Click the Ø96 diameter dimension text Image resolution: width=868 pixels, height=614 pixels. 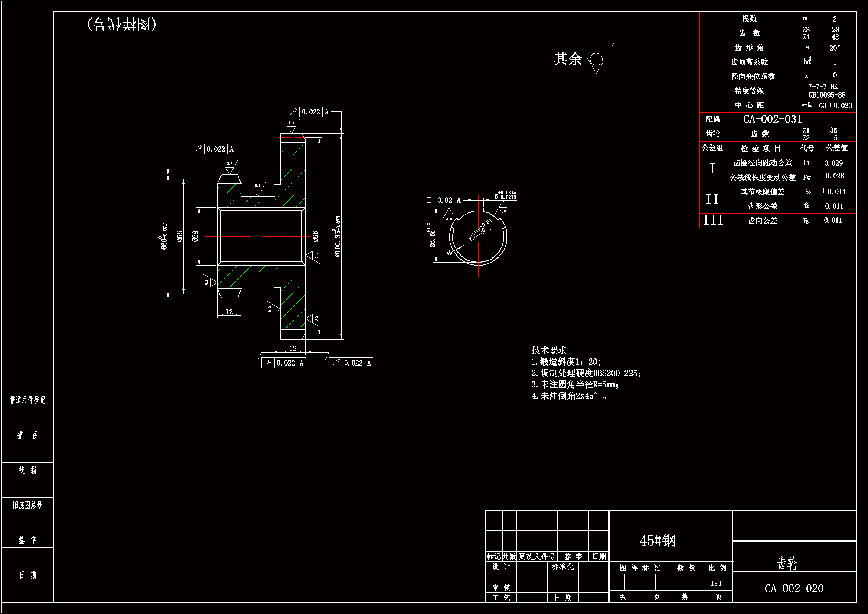click(315, 236)
